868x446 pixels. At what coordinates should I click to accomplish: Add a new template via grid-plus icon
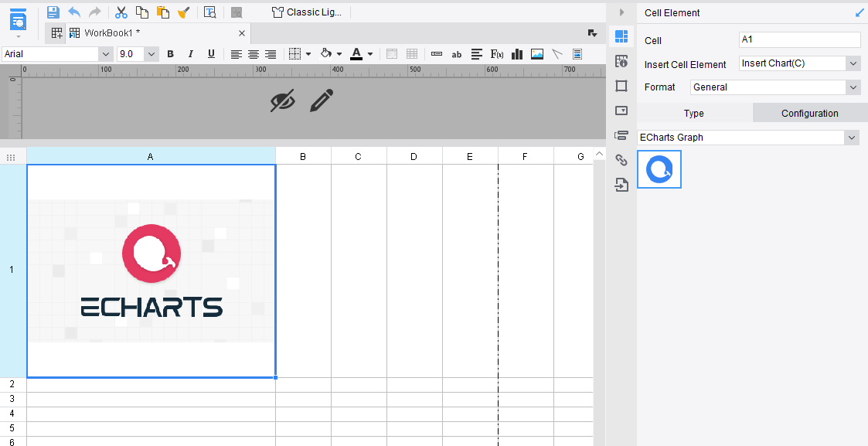click(57, 33)
